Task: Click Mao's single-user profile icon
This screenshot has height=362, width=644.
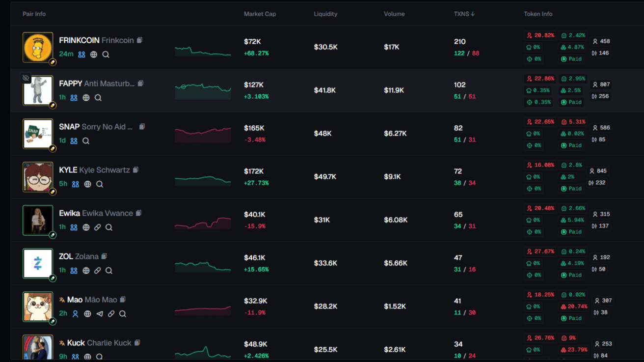Action: click(x=76, y=314)
